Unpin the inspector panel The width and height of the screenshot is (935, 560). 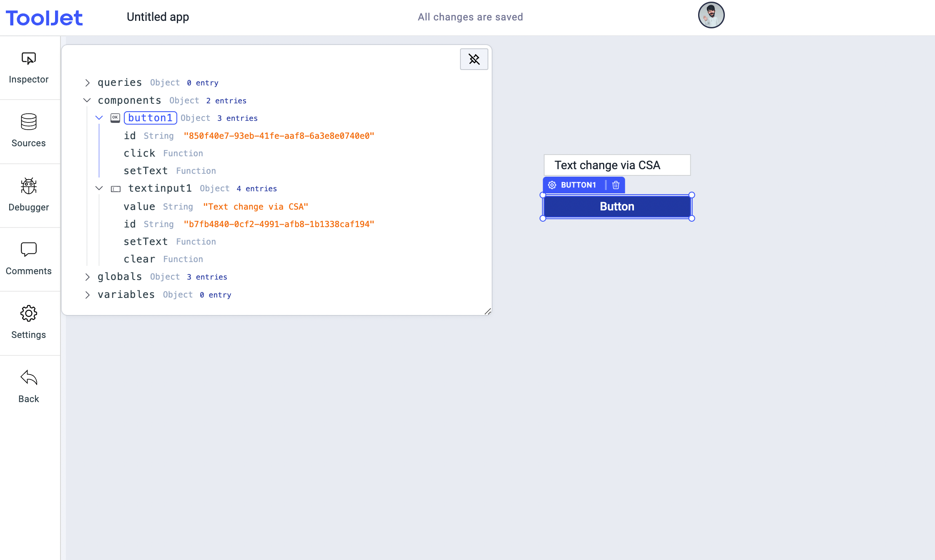[474, 59]
